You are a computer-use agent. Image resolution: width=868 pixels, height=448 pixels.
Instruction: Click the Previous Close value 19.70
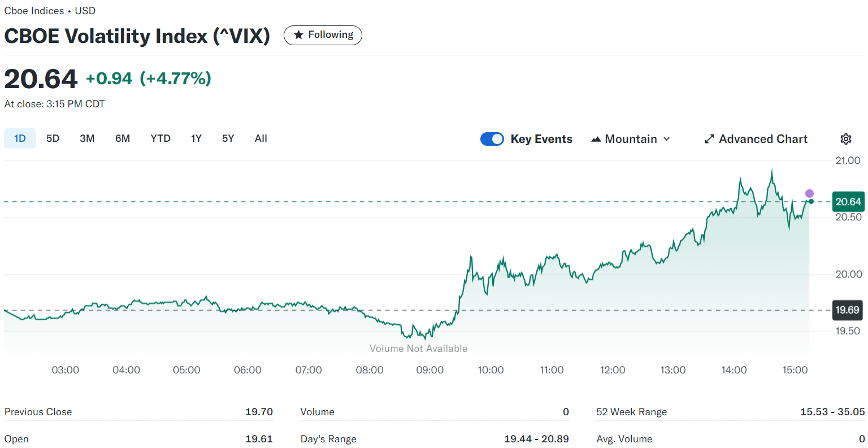[259, 412]
